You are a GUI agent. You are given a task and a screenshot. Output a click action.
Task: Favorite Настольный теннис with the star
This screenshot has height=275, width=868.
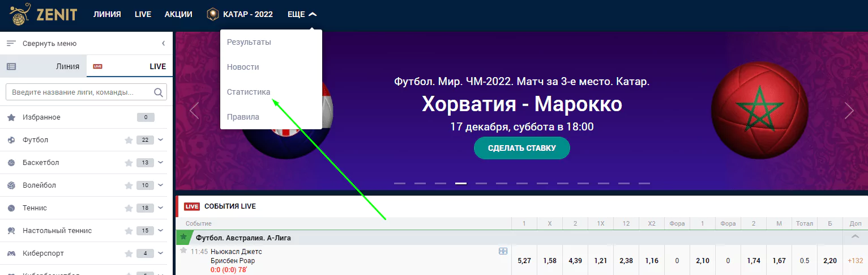pyautogui.click(x=129, y=231)
